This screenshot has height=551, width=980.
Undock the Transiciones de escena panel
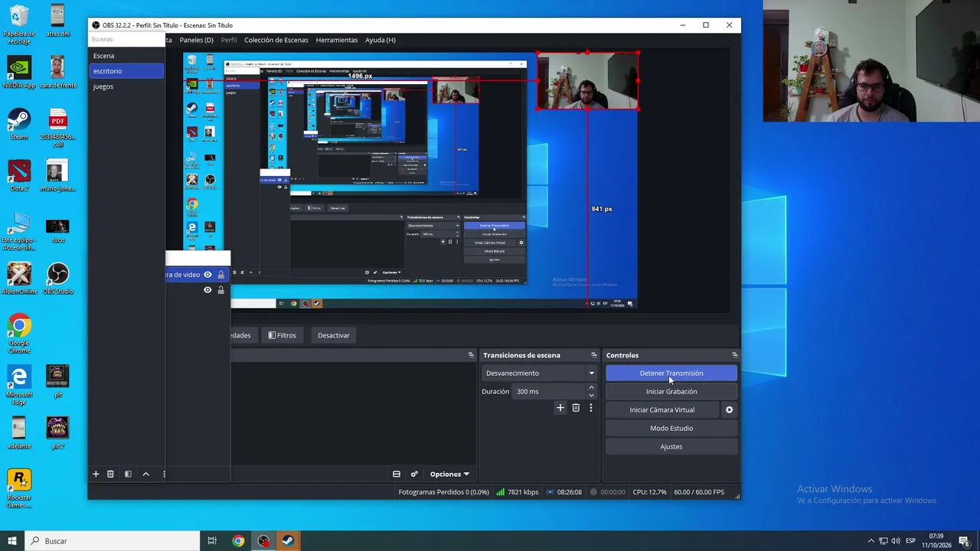[593, 355]
